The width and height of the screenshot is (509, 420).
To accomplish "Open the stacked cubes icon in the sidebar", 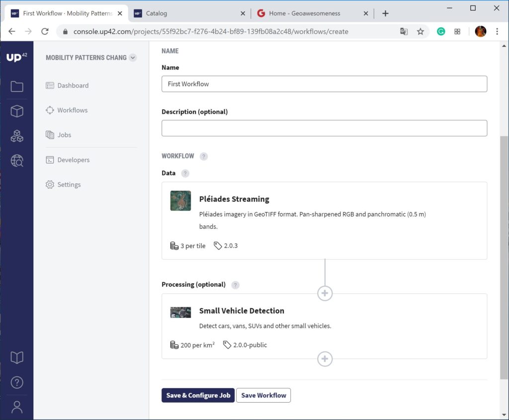I will [x=17, y=136].
